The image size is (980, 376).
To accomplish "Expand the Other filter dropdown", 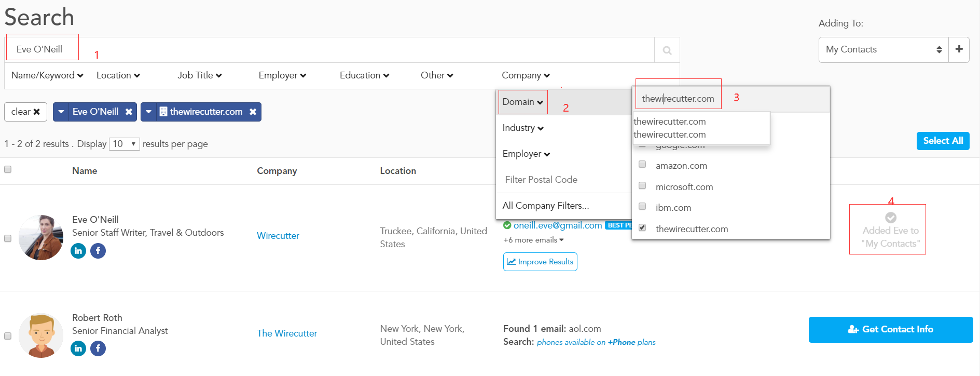I will point(437,75).
